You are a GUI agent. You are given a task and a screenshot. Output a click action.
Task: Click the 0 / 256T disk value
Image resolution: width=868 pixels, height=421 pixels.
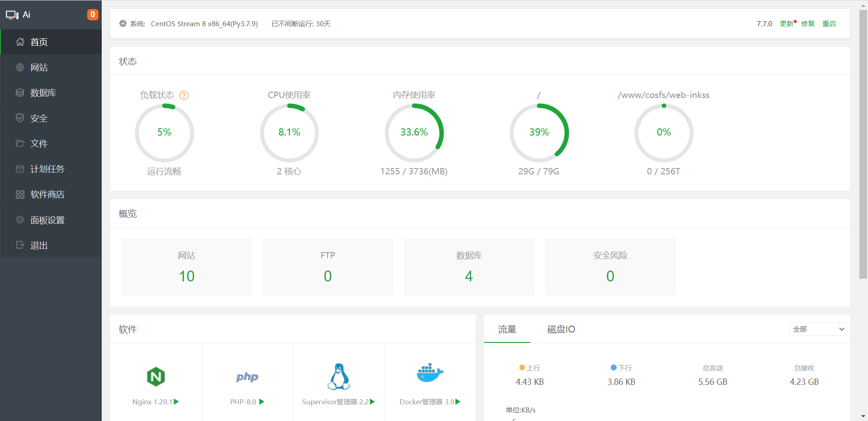click(664, 171)
